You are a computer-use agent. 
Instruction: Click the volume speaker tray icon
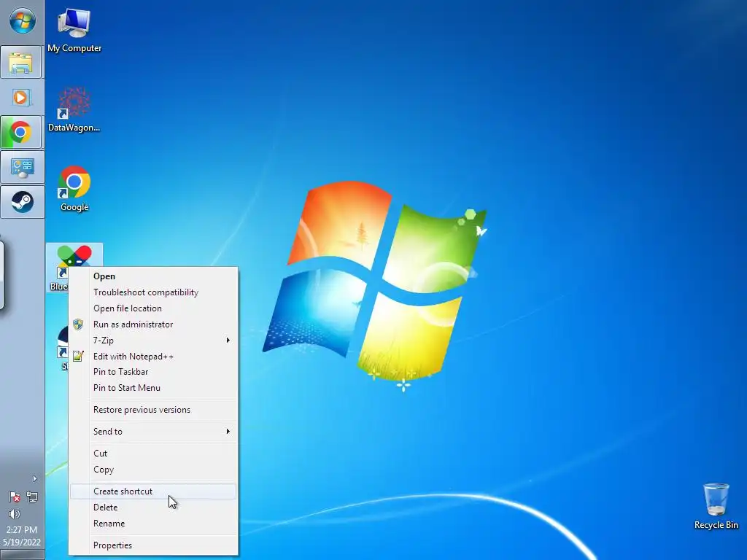pos(15,514)
